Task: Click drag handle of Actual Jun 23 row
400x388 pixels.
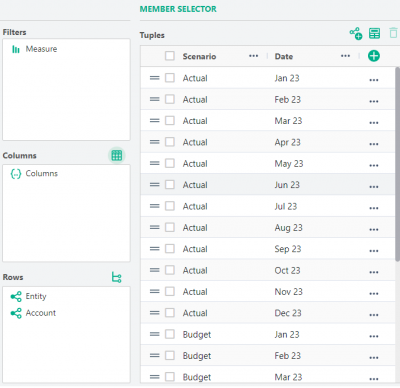Action: [154, 185]
